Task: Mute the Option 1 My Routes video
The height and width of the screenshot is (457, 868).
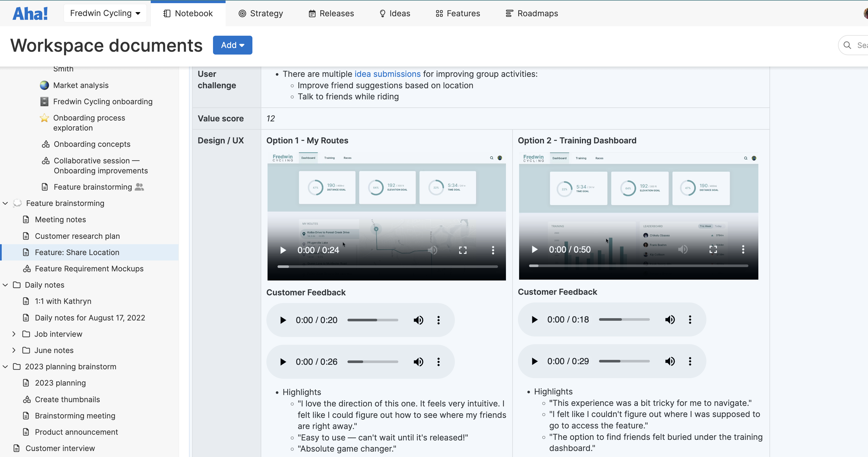Action: tap(433, 250)
